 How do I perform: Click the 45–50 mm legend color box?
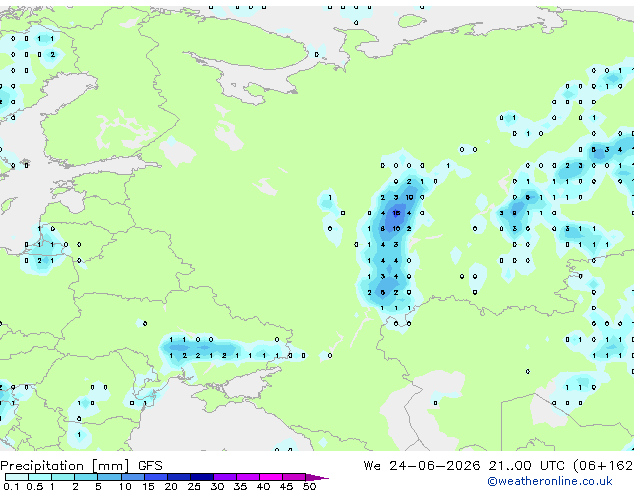pyautogui.click(x=294, y=477)
